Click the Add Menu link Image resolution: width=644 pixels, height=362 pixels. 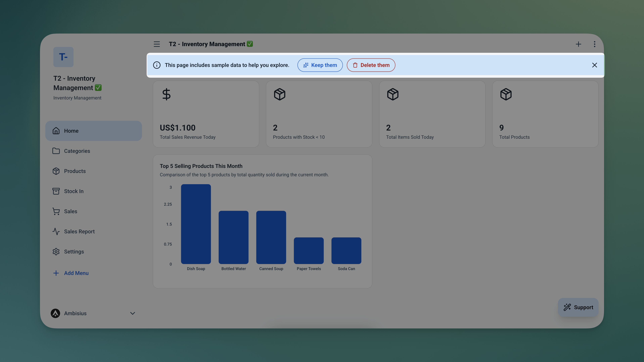coord(76,273)
